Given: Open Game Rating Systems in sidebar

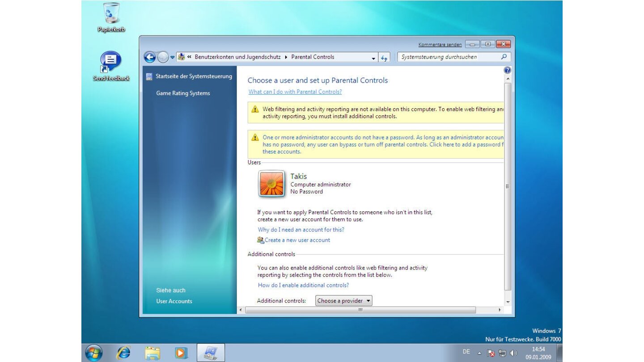Looking at the screenshot, I should (183, 93).
